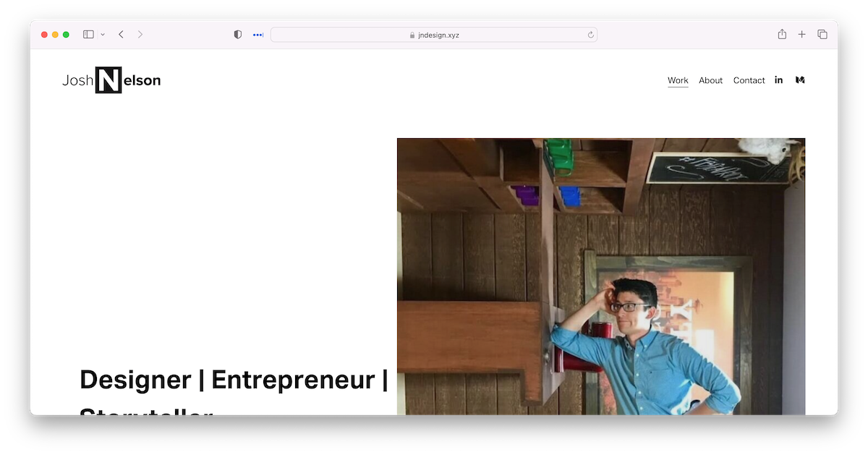Open the privacy report shield icon
The image size is (868, 455).
237,35
